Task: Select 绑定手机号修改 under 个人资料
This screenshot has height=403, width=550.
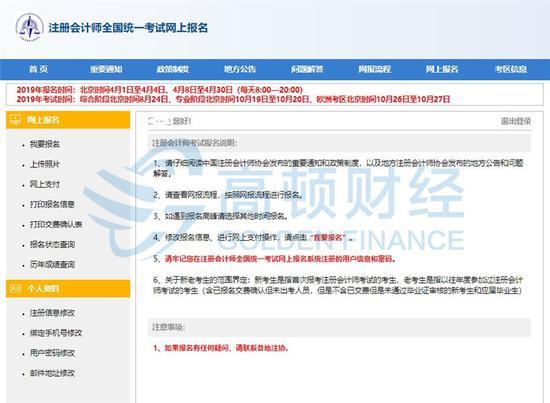Action: tap(56, 333)
